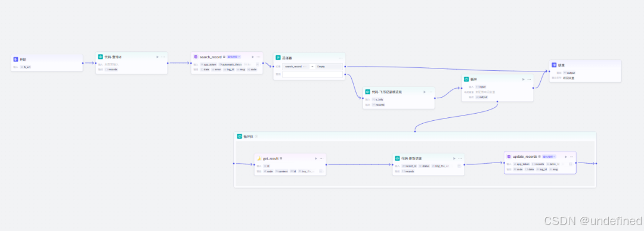Click the 结束 end node icon
This screenshot has height=231, width=644.
554,65
